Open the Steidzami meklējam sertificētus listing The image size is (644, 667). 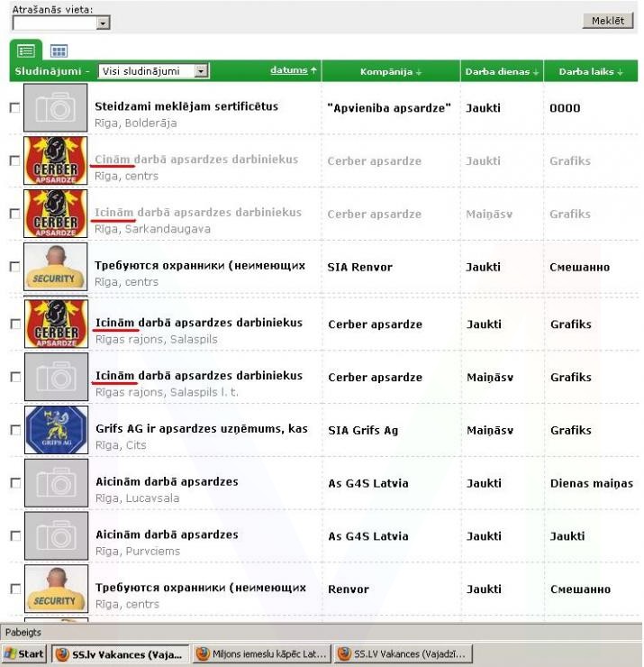pos(186,106)
